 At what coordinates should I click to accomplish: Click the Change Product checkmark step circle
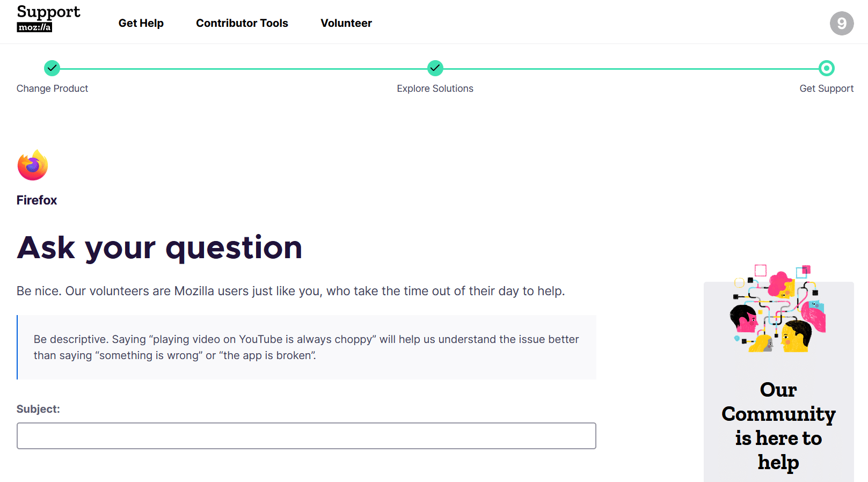(52, 68)
